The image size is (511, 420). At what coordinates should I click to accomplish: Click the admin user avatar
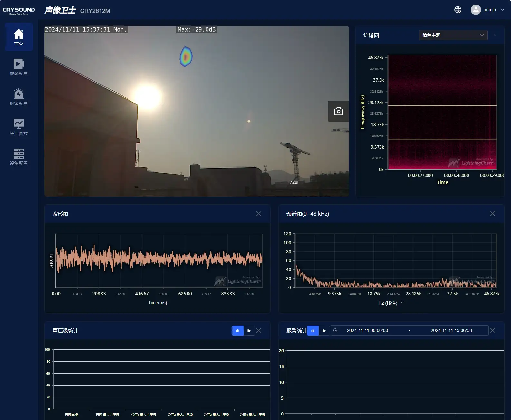click(476, 10)
